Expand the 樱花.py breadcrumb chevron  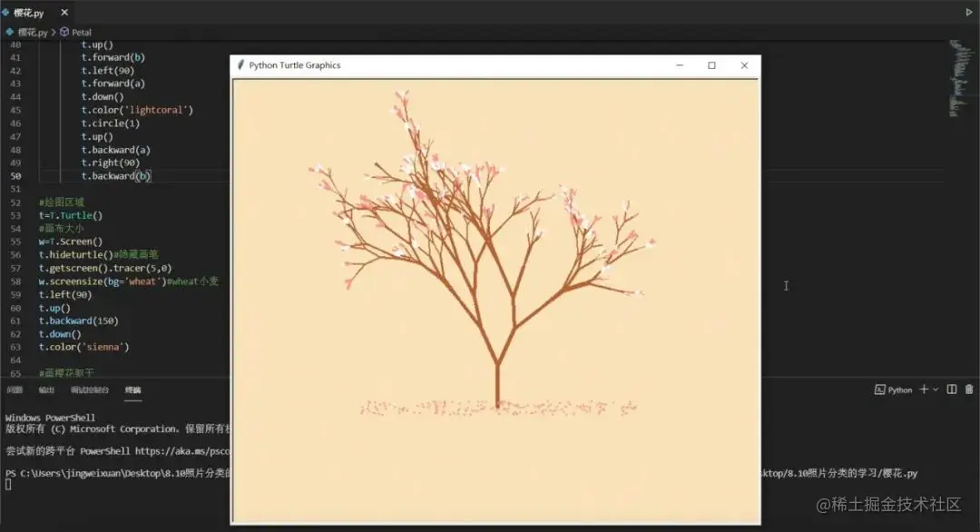click(x=54, y=32)
